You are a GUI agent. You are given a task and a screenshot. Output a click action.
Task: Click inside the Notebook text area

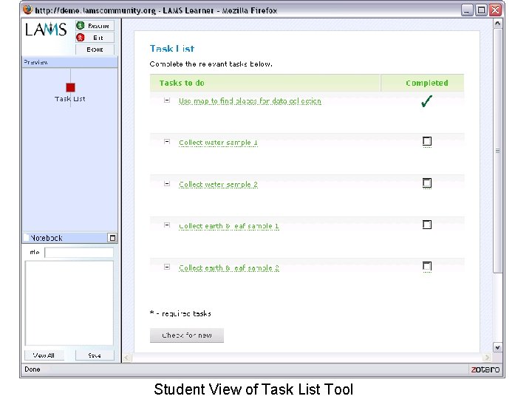click(x=69, y=303)
